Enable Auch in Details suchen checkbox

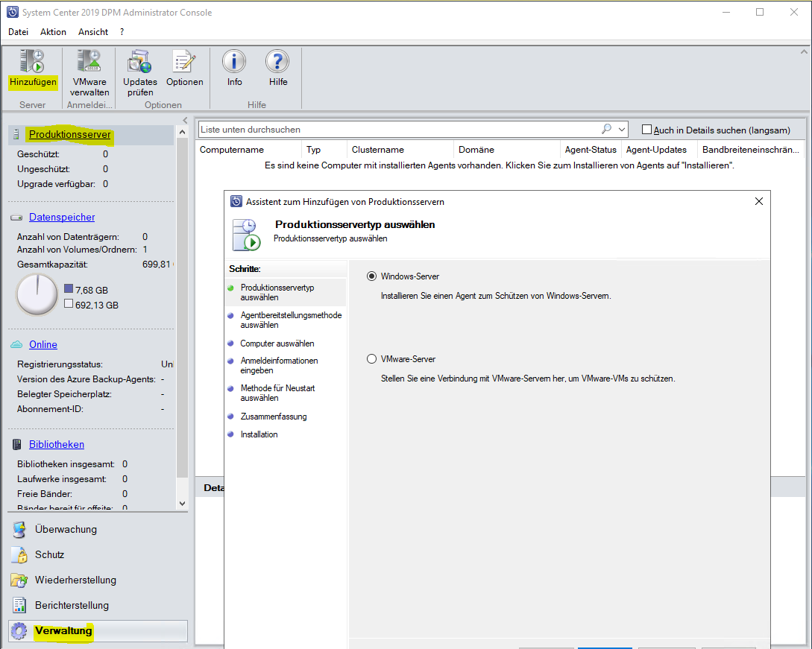coord(646,130)
